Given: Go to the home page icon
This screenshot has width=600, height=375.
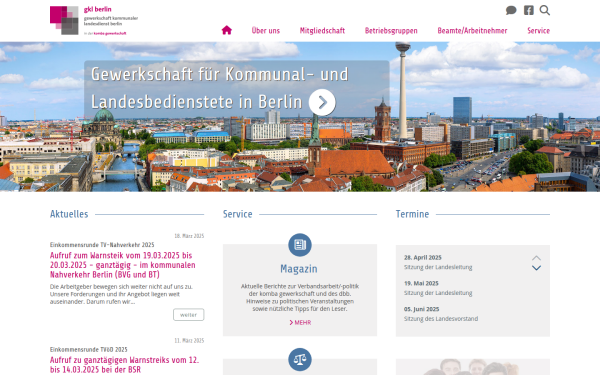Looking at the screenshot, I should click(x=227, y=30).
